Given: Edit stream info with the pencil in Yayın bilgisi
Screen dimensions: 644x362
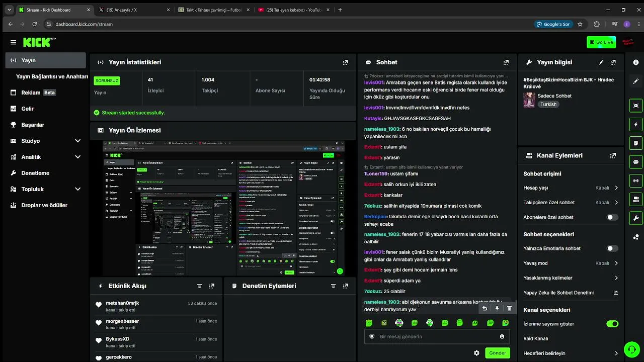Looking at the screenshot, I should [601, 62].
